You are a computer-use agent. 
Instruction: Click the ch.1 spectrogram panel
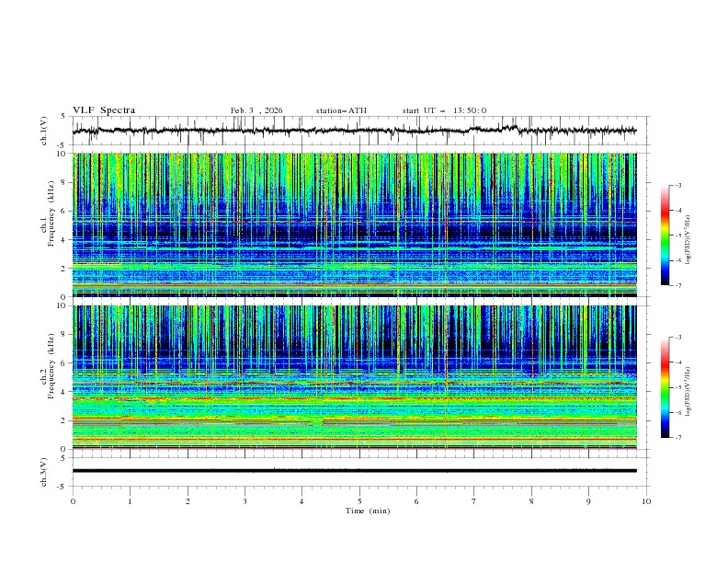[x=355, y=224]
